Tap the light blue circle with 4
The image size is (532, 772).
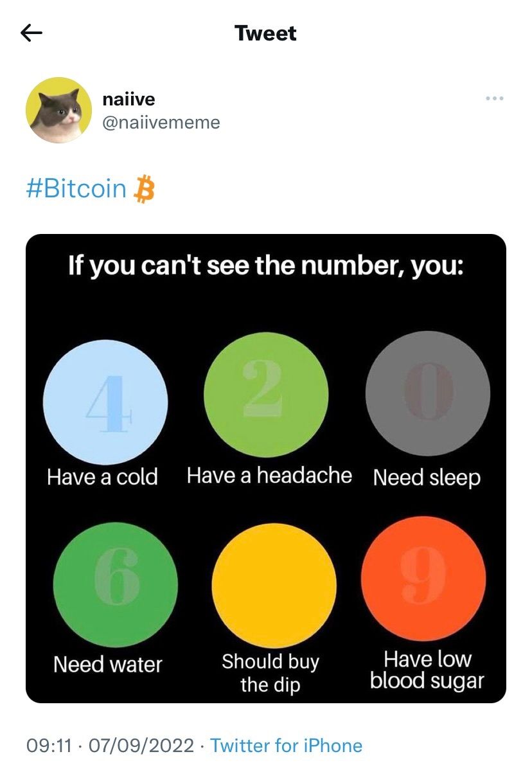105,402
